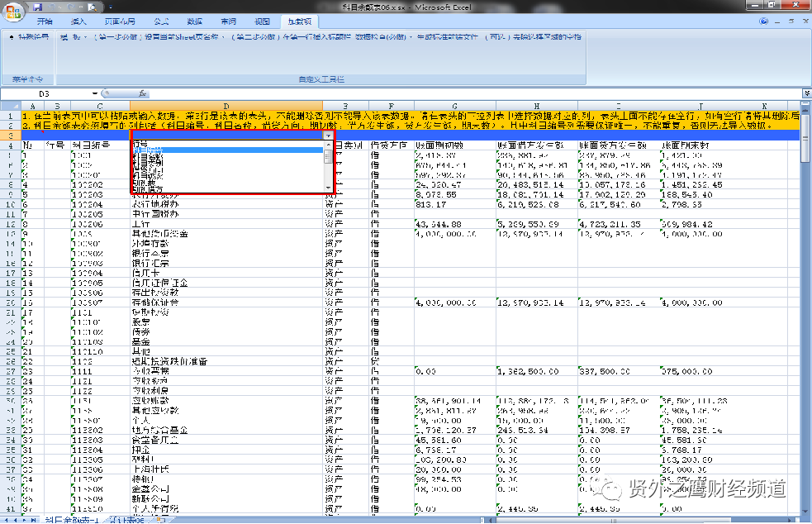Click the dropdown list scrollbar thumb

pos(328,156)
